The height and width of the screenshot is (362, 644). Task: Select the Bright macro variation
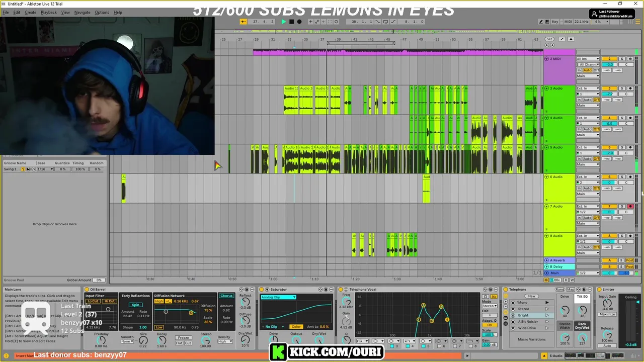523,315
